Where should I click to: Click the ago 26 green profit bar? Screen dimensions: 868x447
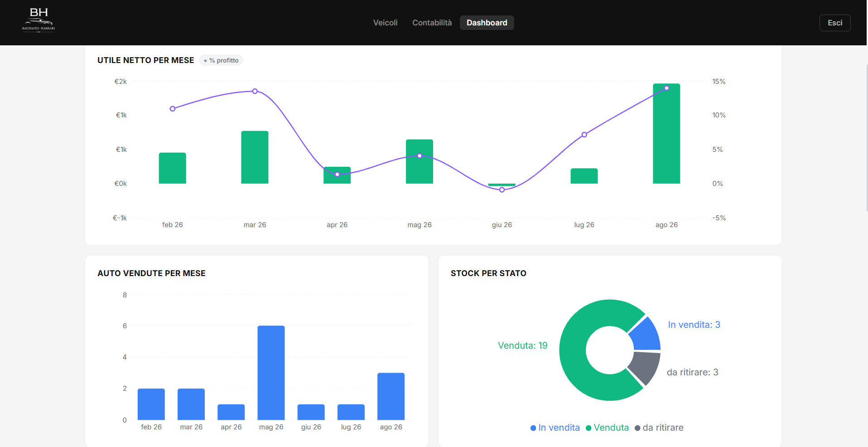click(x=666, y=134)
